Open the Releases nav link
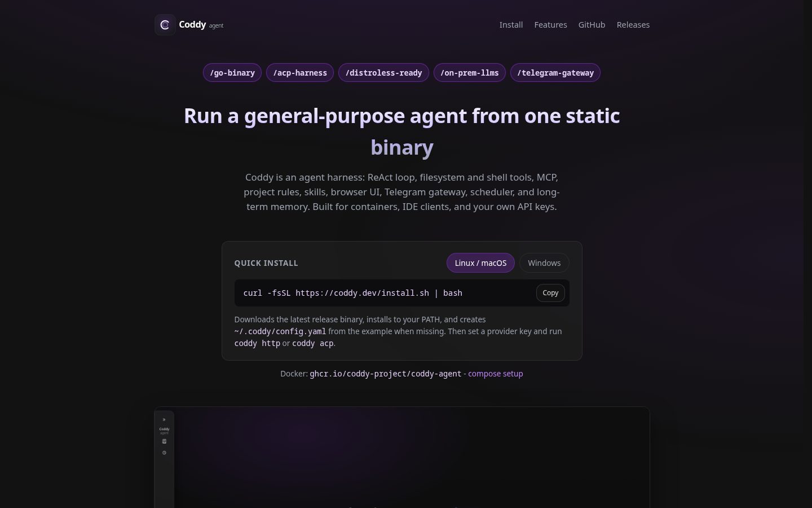The width and height of the screenshot is (812, 508). (x=633, y=25)
